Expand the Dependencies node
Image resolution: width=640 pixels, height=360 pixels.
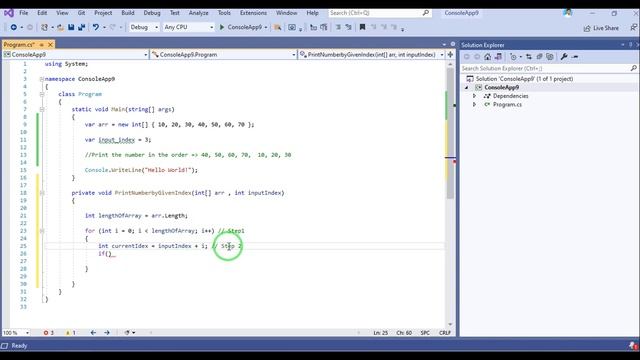474,96
